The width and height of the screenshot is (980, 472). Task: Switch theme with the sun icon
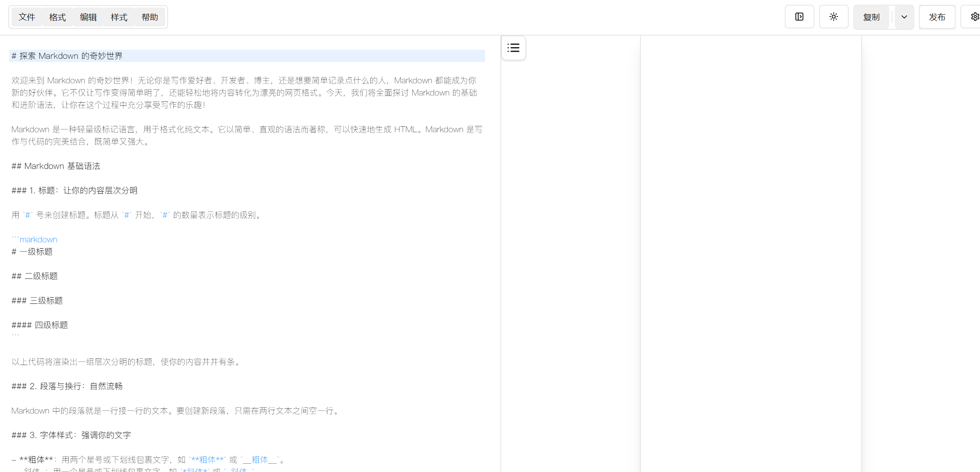(834, 17)
